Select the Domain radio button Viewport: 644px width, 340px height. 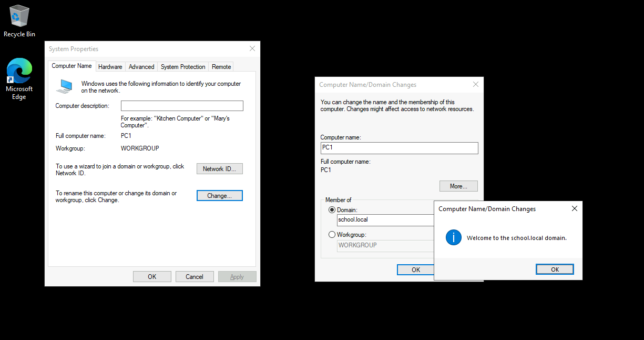pos(332,210)
